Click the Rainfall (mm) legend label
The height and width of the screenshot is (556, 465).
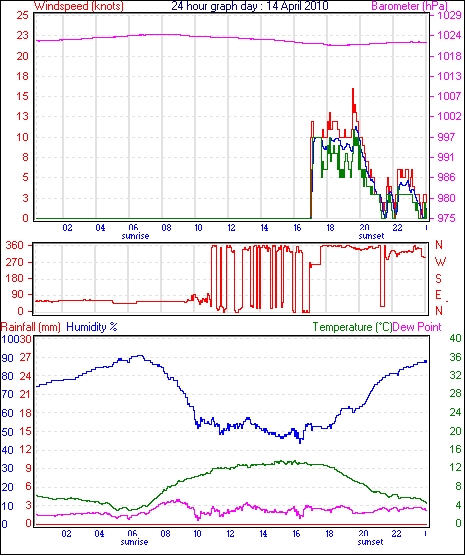coord(31,327)
